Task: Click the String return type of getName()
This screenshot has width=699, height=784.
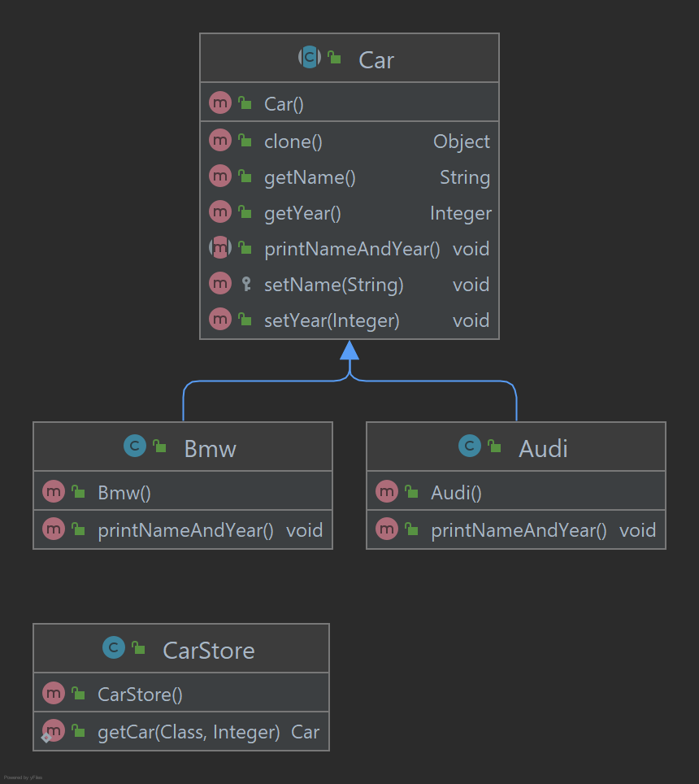Action: point(465,176)
